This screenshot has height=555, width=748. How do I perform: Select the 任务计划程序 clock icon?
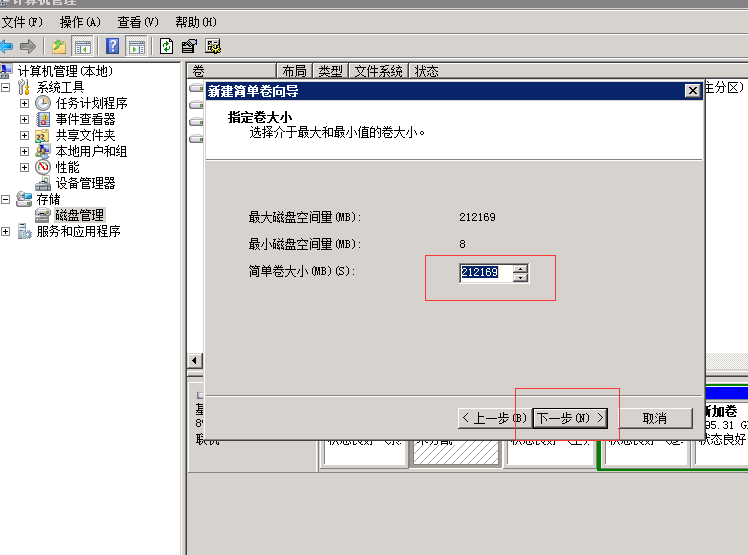[43, 103]
